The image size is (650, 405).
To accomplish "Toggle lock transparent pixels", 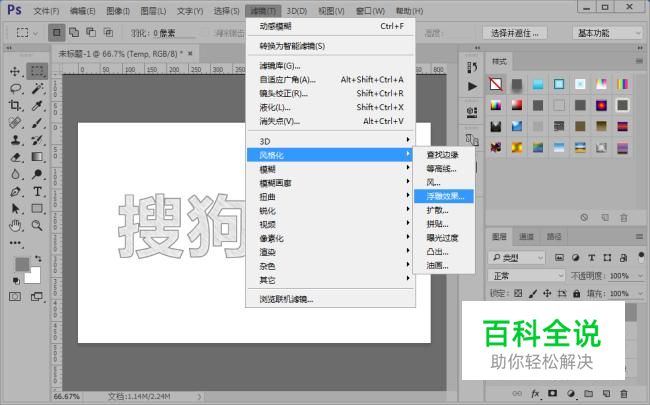I will tap(518, 293).
